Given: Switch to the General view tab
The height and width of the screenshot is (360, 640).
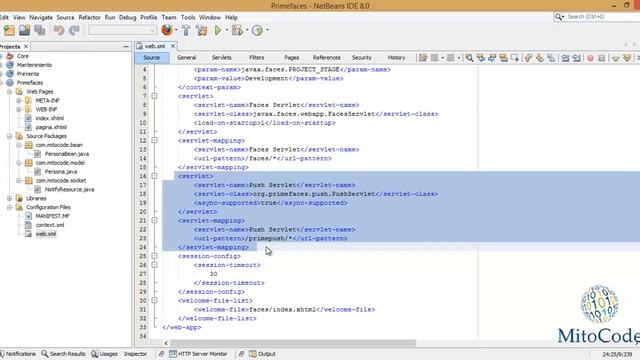Looking at the screenshot, I should pos(187,58).
